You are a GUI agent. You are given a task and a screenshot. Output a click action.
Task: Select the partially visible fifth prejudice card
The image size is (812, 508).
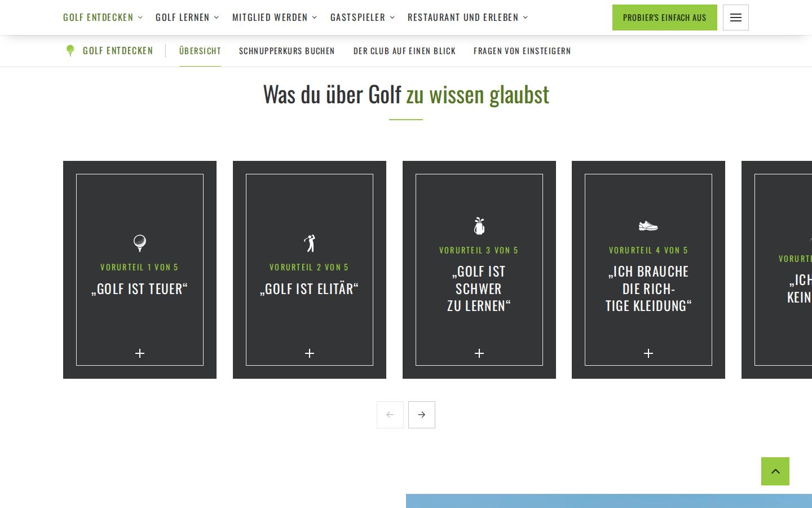point(777,270)
